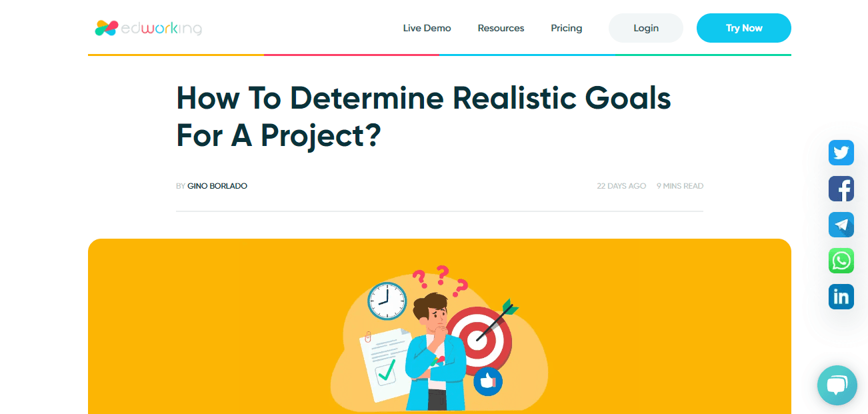The height and width of the screenshot is (414, 868).
Task: Share article on WhatsApp
Action: coord(841,261)
